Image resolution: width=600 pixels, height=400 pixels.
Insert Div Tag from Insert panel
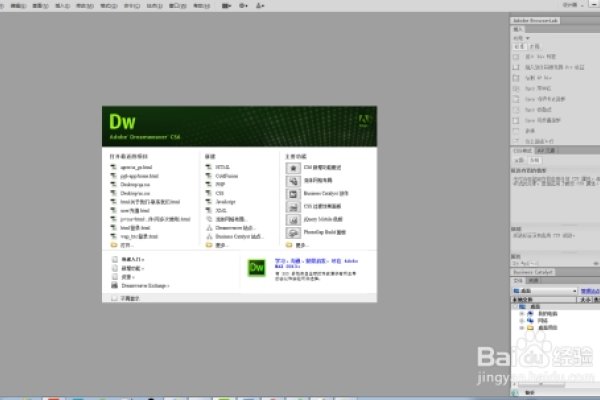540,57
